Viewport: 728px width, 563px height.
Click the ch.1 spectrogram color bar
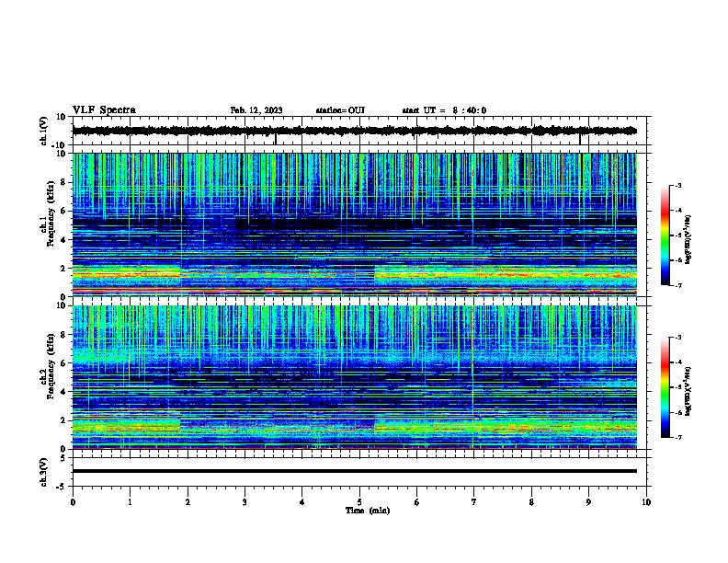[665, 236]
